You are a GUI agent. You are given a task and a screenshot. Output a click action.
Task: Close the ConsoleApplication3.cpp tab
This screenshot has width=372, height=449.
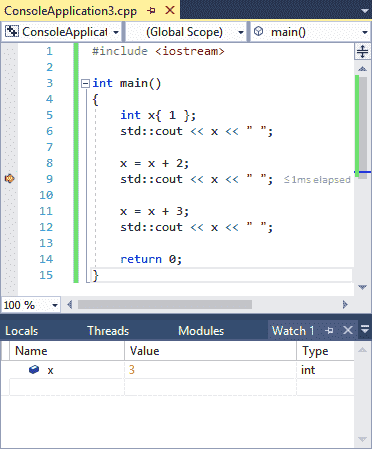click(x=170, y=10)
